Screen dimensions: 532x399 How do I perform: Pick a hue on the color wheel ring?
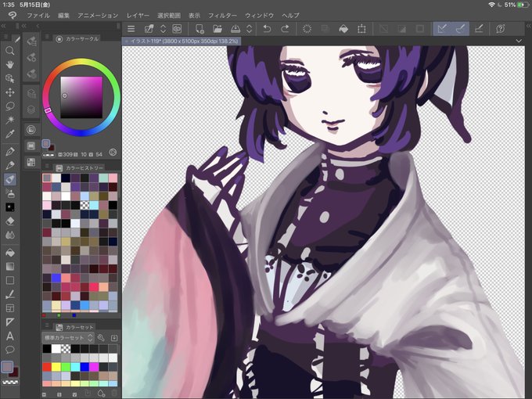click(x=81, y=62)
